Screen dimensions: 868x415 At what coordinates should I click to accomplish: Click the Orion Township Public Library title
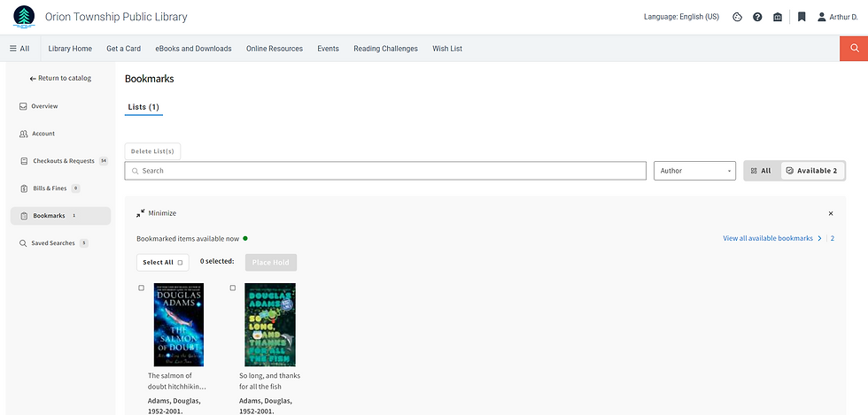point(116,17)
